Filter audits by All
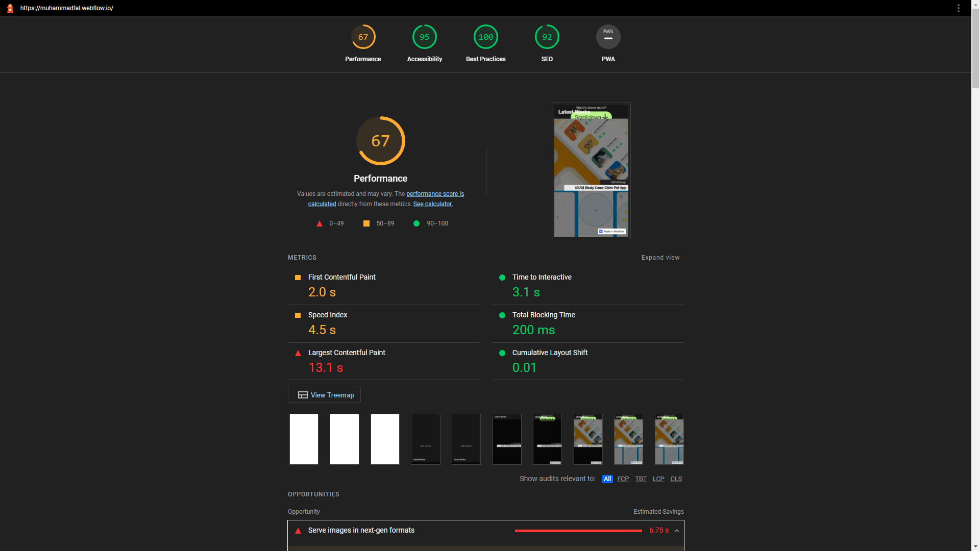 [607, 479]
